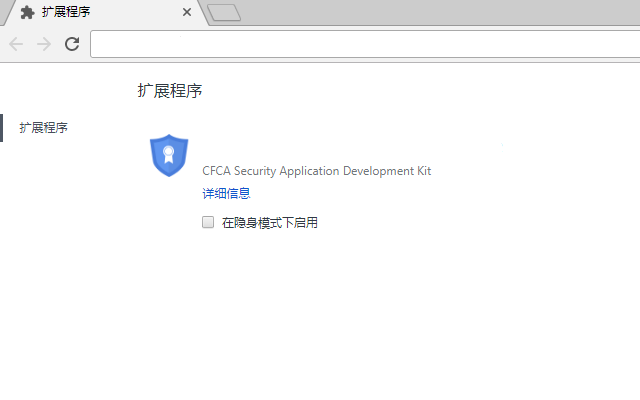Click the 扩展程序 page heading
The image size is (640, 400).
[x=170, y=91]
